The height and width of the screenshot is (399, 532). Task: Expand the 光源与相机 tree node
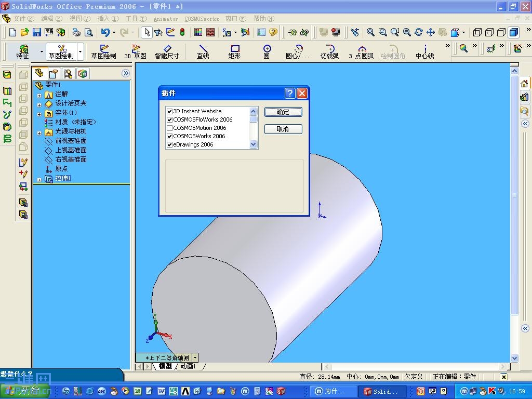pyautogui.click(x=39, y=133)
